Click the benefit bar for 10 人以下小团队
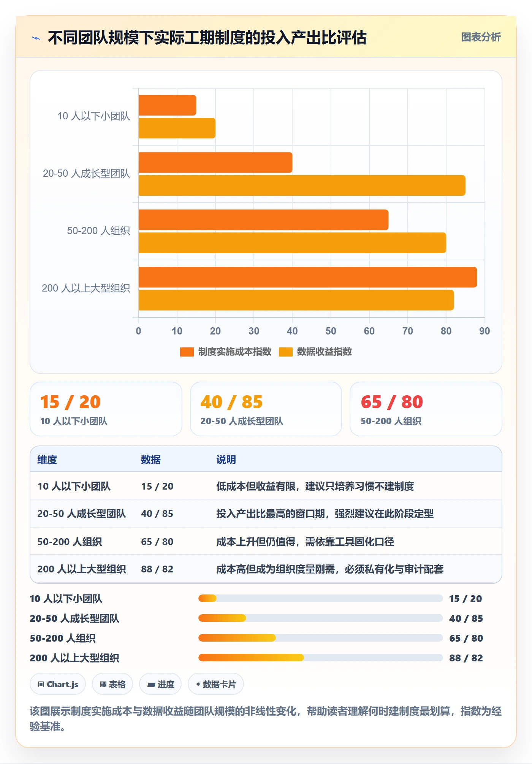The width and height of the screenshot is (532, 764). point(177,128)
